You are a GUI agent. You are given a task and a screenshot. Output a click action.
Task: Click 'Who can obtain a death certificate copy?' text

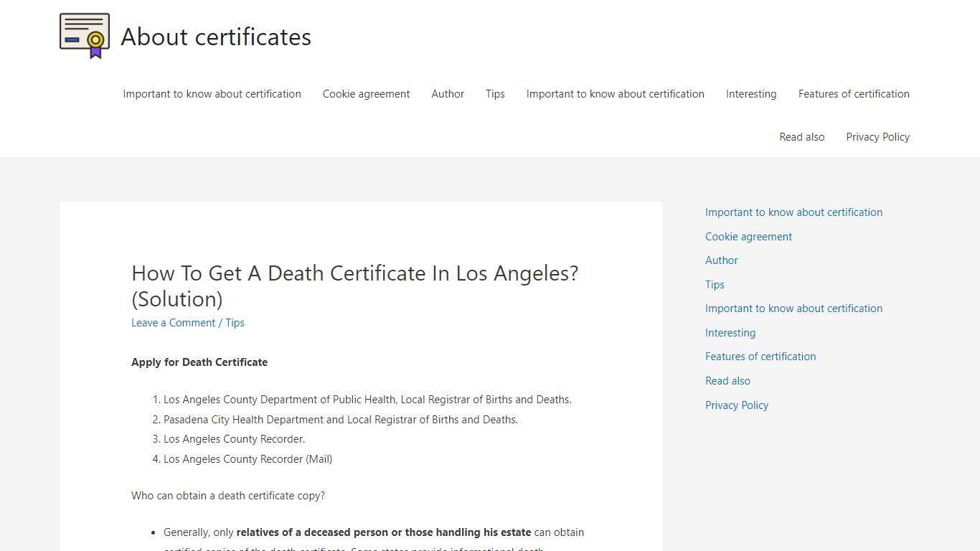click(228, 496)
